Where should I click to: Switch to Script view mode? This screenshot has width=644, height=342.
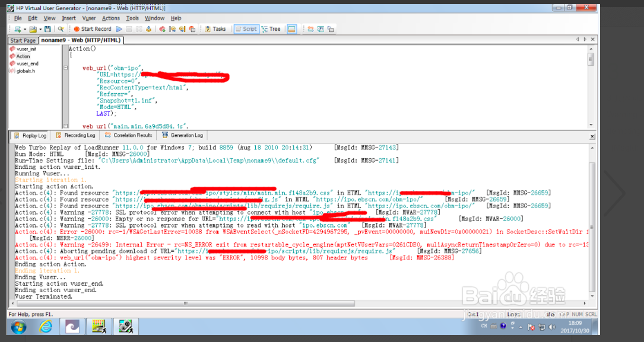coord(246,28)
